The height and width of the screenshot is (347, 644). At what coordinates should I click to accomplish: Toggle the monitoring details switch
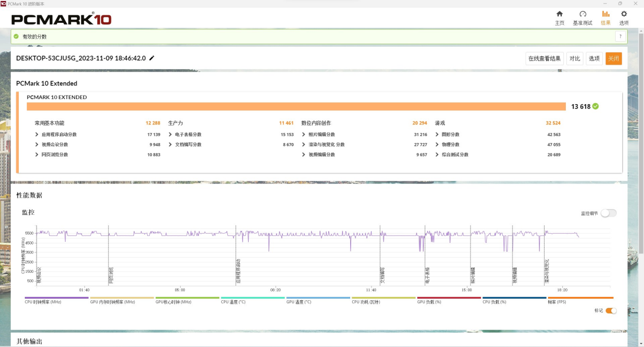[608, 213]
